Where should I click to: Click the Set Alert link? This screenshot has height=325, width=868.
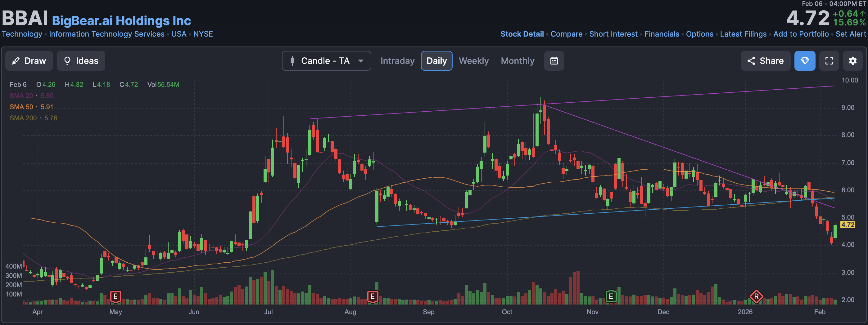[851, 34]
